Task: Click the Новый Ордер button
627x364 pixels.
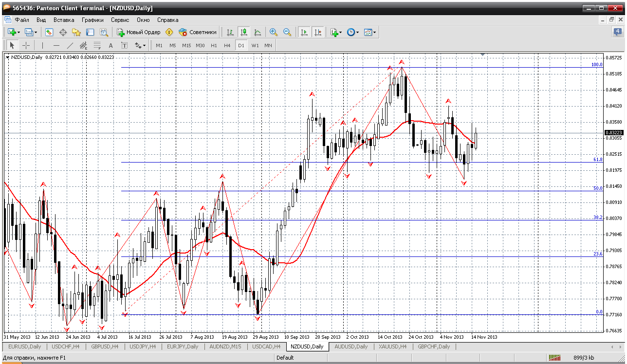Action: pos(139,32)
